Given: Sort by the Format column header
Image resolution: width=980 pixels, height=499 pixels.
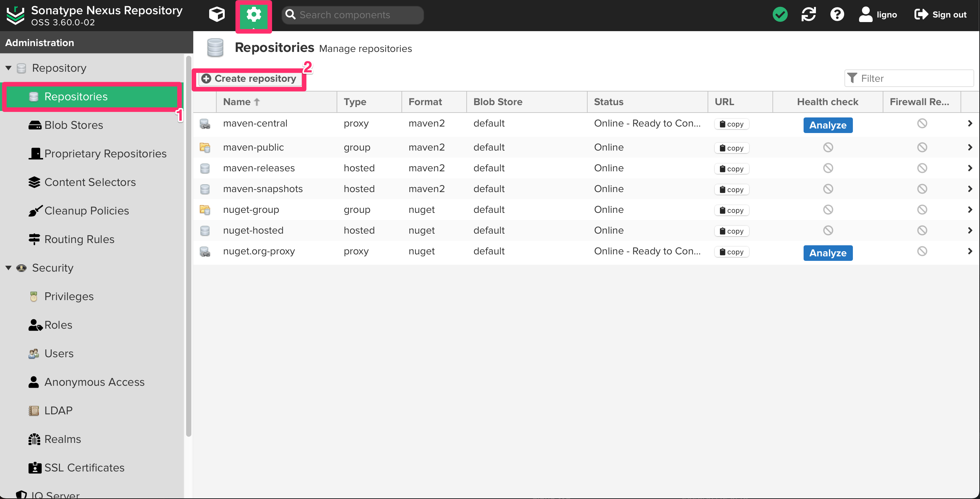Looking at the screenshot, I should (425, 102).
